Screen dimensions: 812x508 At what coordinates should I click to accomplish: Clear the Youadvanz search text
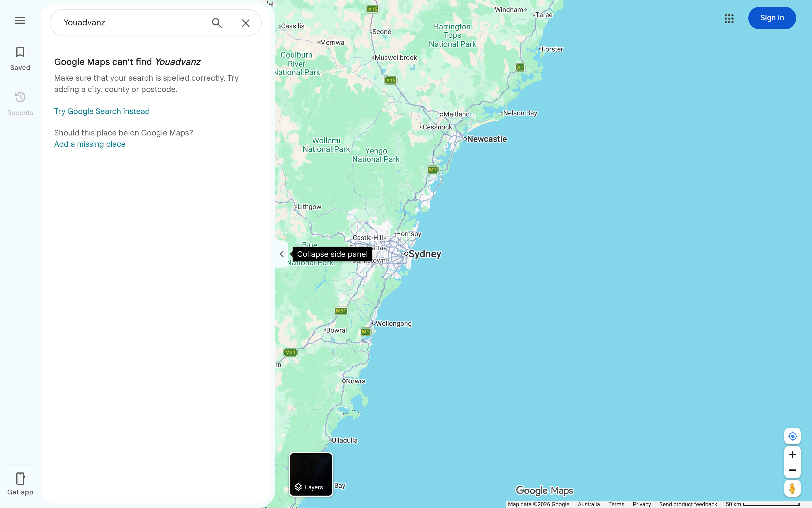click(x=246, y=23)
